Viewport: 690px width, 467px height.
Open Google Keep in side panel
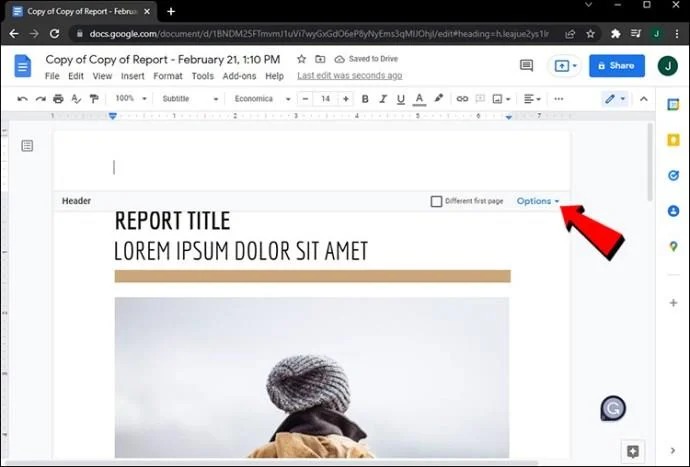point(673,140)
